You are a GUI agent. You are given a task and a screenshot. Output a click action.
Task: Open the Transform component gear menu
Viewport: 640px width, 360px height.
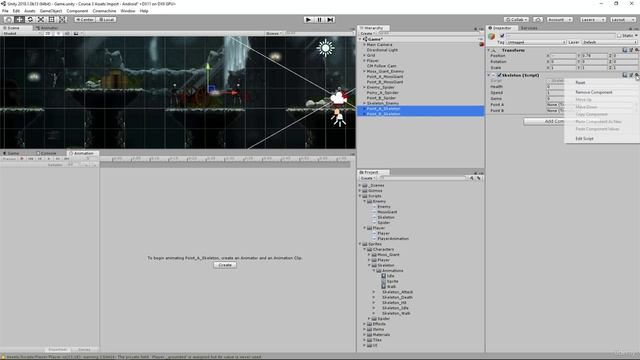click(637, 50)
